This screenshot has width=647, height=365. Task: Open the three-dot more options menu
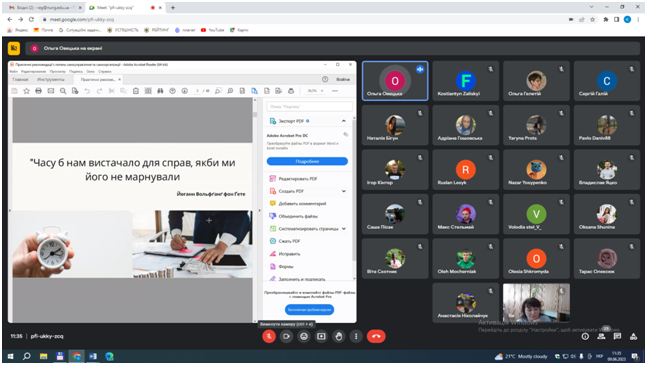(357, 337)
